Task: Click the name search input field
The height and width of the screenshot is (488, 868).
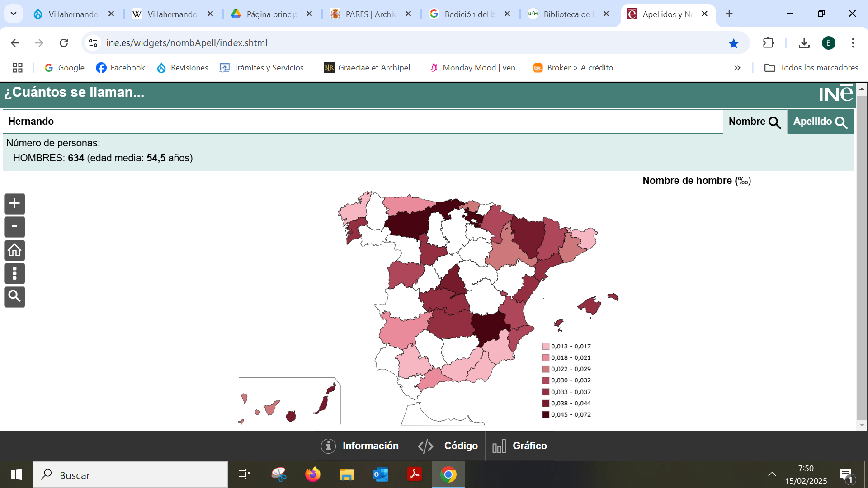Action: click(x=363, y=122)
